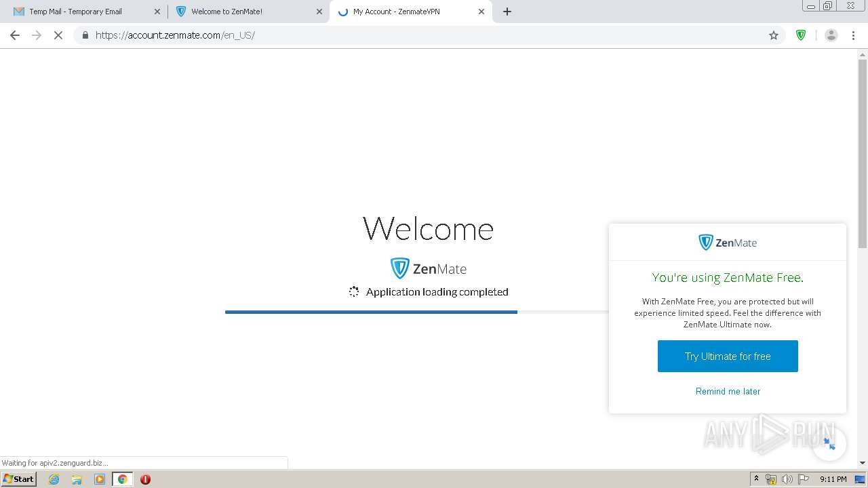
Task: Select the My Account - ZenmateVPN tab
Action: 410,12
